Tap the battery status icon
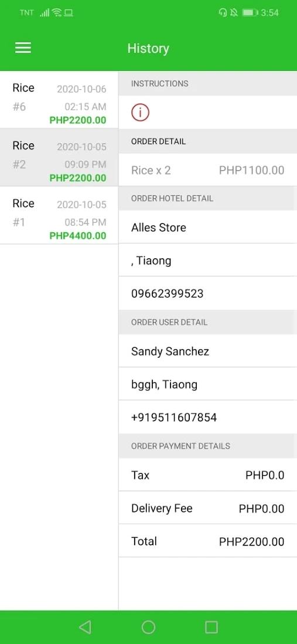The height and width of the screenshot is (644, 297). (250, 13)
